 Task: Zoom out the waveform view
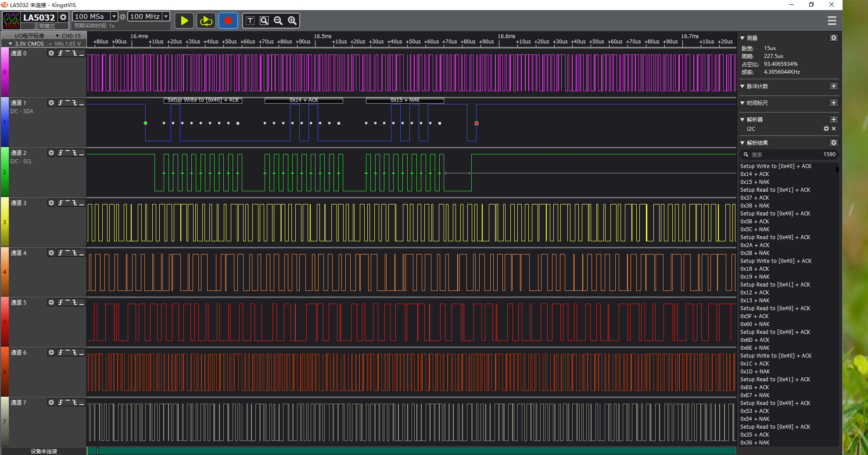click(x=278, y=21)
